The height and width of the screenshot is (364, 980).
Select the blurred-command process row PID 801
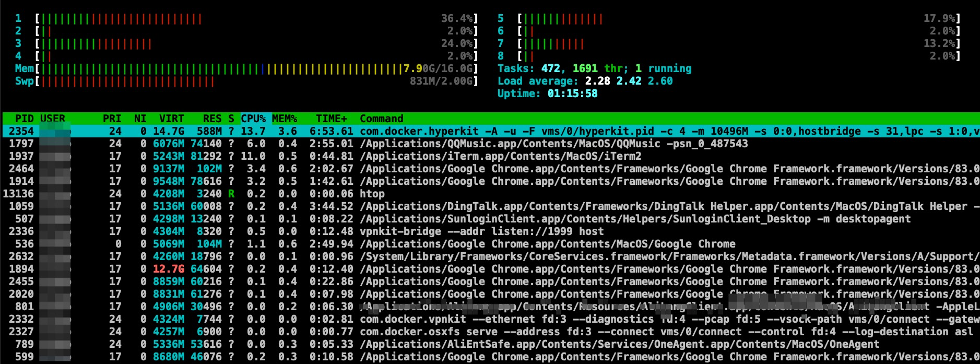[x=491, y=307]
